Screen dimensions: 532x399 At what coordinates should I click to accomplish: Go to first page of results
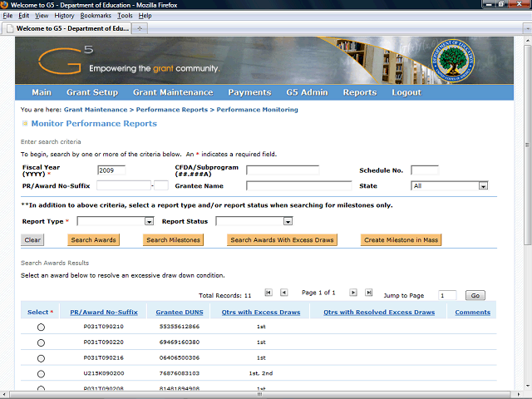pyautogui.click(x=268, y=293)
